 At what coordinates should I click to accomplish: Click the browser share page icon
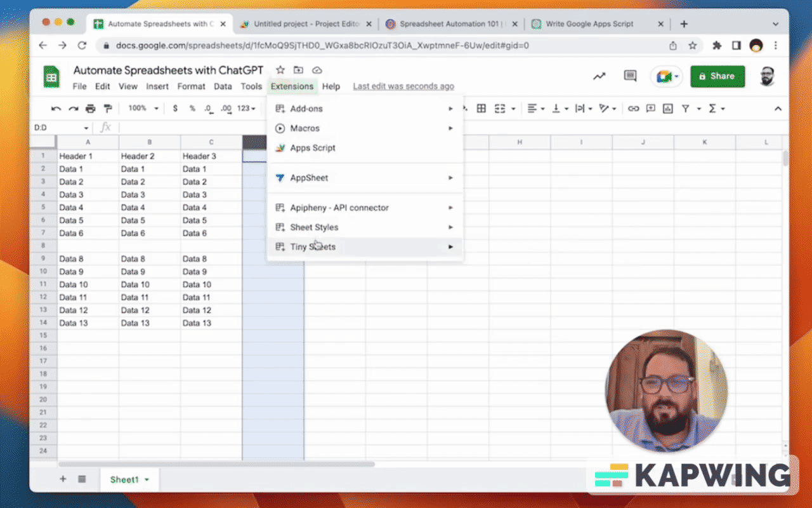coord(673,46)
